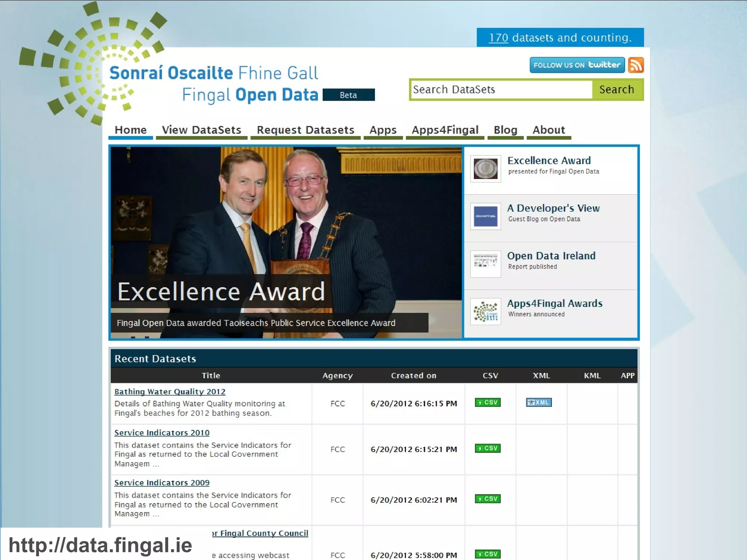Screen dimensions: 747x560
Task: Click the Apps4Fingal Awards logo thumbnail
Action: pyautogui.click(x=485, y=311)
